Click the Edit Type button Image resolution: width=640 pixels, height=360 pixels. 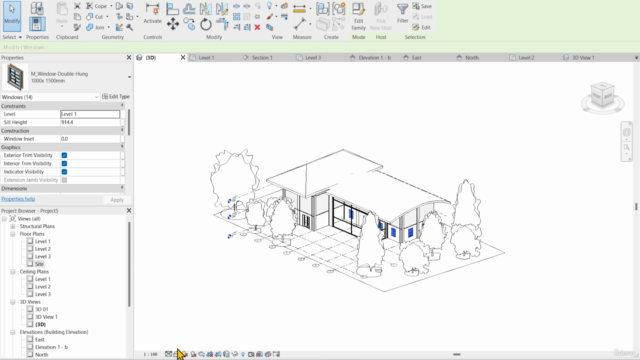click(116, 97)
